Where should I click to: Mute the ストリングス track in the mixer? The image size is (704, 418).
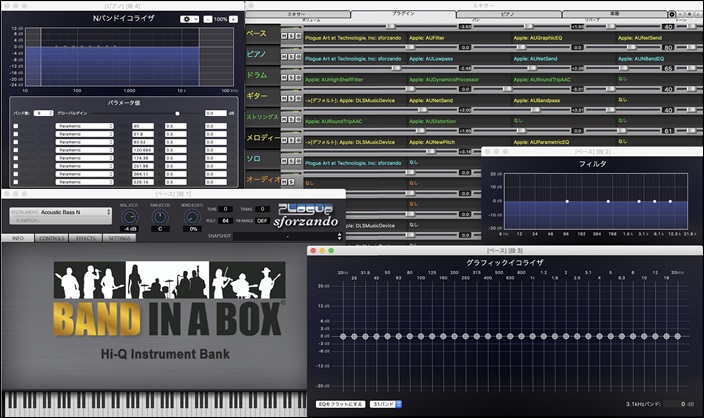(x=284, y=119)
